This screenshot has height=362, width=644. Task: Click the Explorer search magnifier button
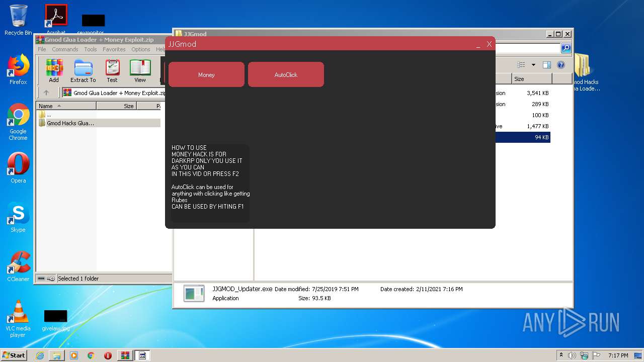click(566, 48)
